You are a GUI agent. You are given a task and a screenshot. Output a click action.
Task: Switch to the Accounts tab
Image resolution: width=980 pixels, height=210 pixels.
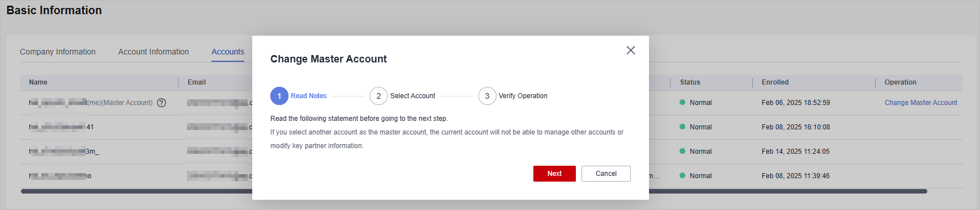tap(228, 52)
